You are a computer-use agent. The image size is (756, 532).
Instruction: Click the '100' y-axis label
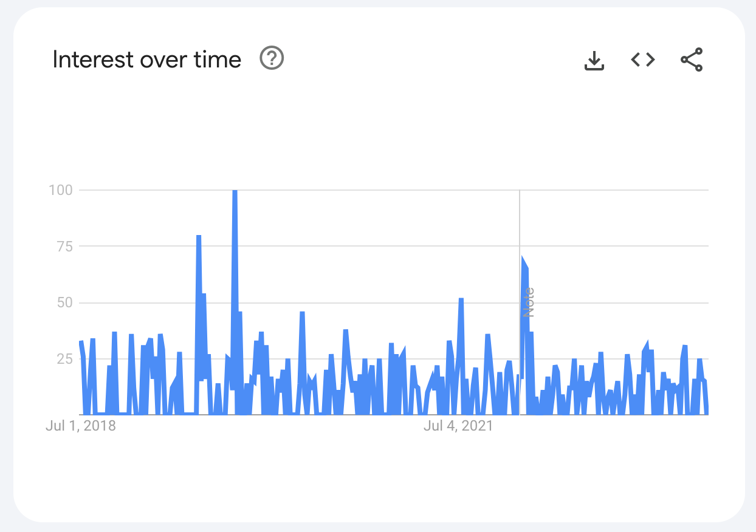point(60,190)
